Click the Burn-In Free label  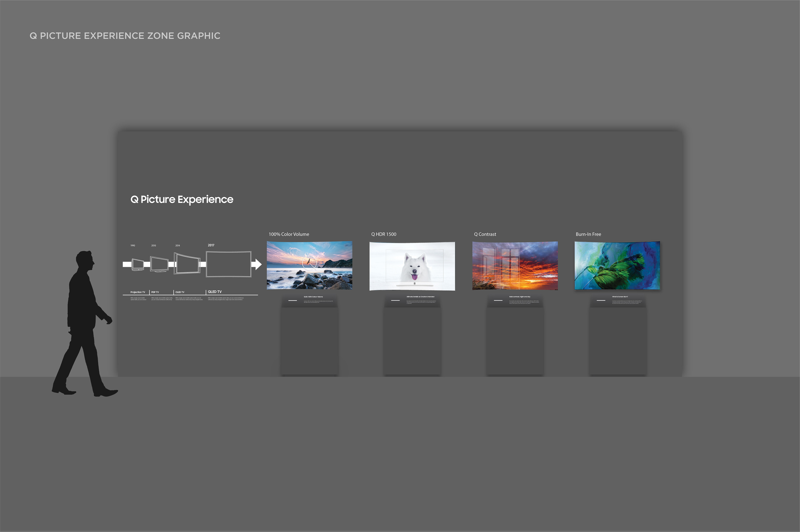tap(588, 234)
